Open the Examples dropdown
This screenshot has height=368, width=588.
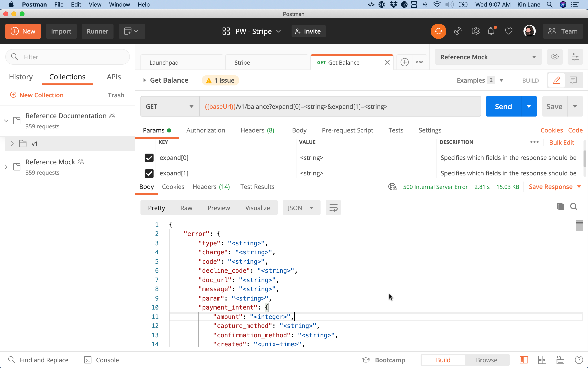[x=480, y=80]
